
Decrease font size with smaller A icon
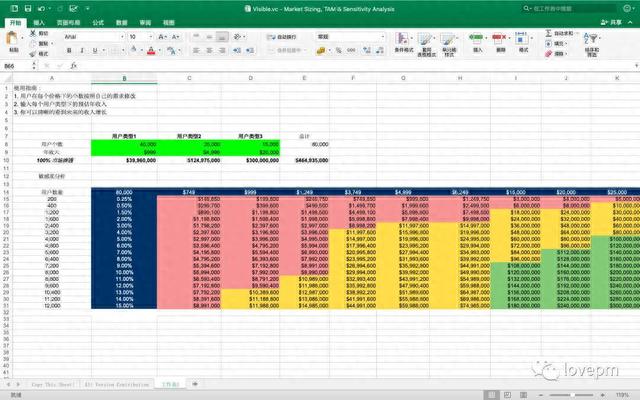coord(175,37)
